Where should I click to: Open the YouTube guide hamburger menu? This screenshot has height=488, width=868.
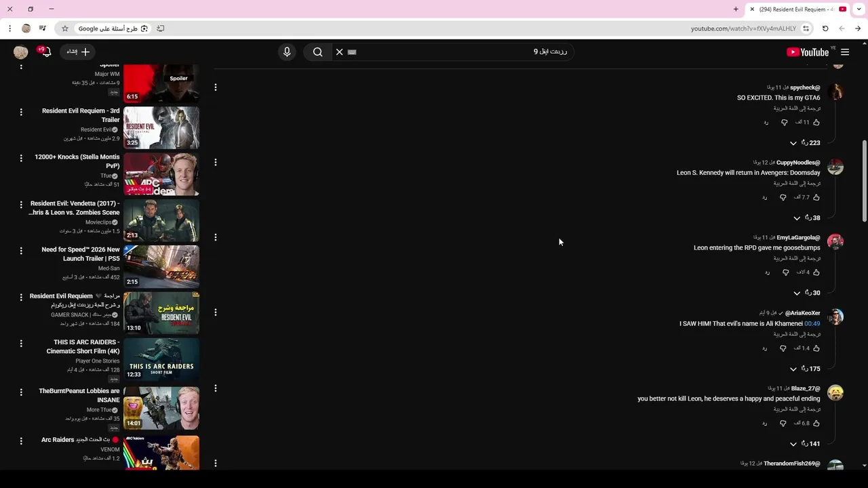click(x=845, y=52)
